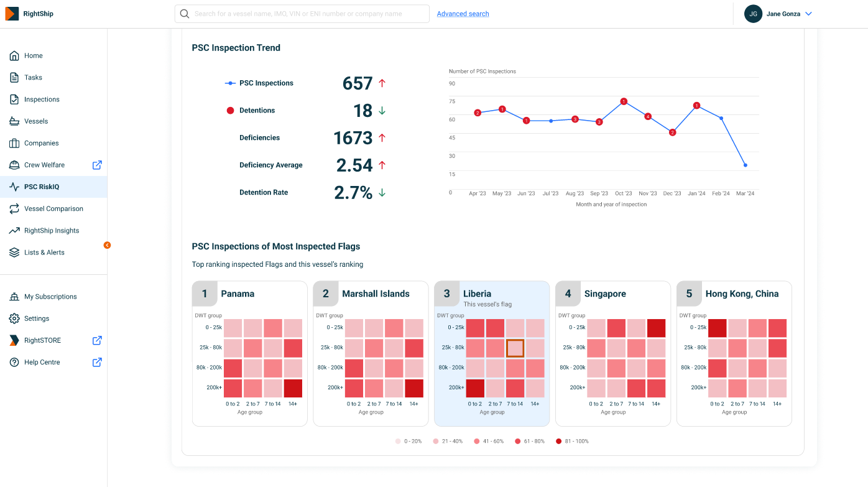This screenshot has width=868, height=487.
Task: Toggle PSC Inspections legend series
Action: tap(259, 83)
